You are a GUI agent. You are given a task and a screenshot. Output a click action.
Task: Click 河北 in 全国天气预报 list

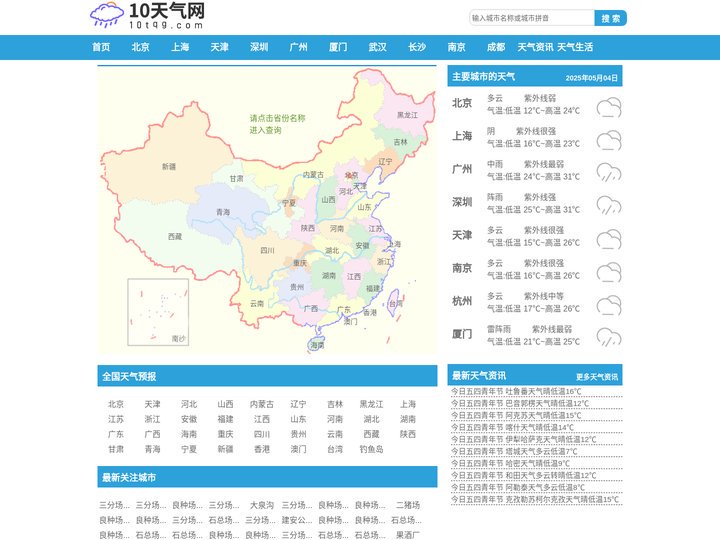(189, 404)
